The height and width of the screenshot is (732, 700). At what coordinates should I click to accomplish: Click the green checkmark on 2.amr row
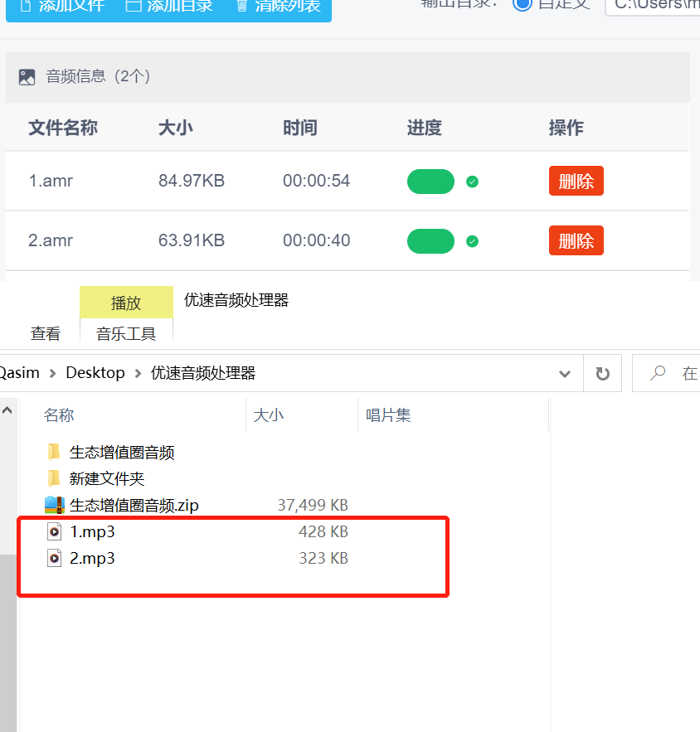[471, 240]
